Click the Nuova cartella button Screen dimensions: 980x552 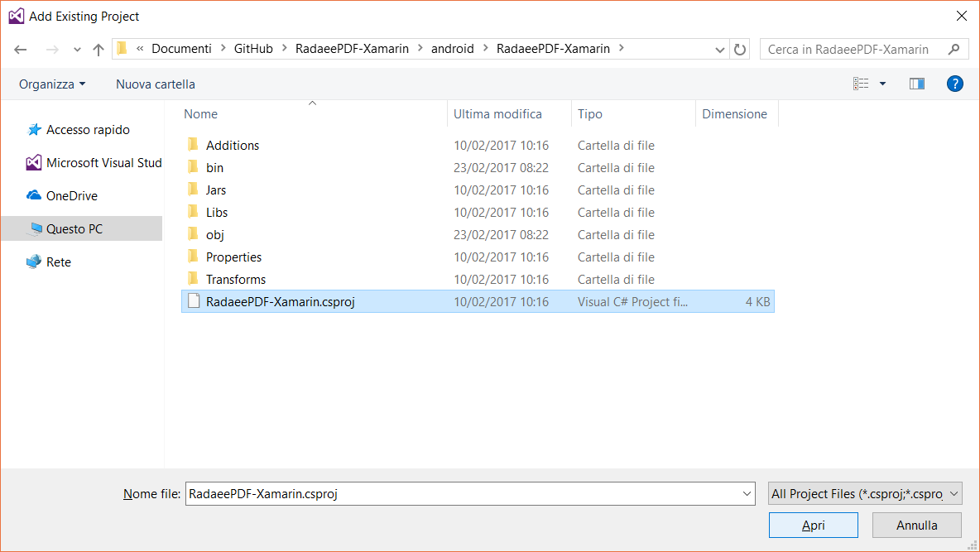click(x=156, y=84)
